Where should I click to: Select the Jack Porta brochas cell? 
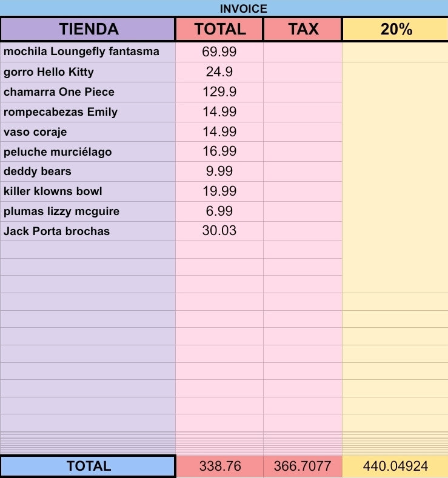tap(88, 231)
